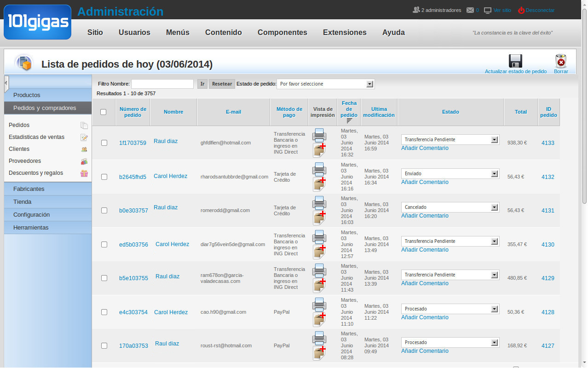Click the Desconectar power icon
The image size is (588, 368).
[x=521, y=10]
